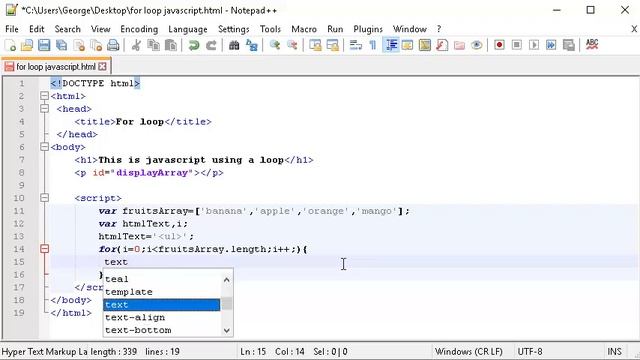Click 'Windows (CR LF)' in status bar
This screenshot has height=360, width=640.
(469, 351)
